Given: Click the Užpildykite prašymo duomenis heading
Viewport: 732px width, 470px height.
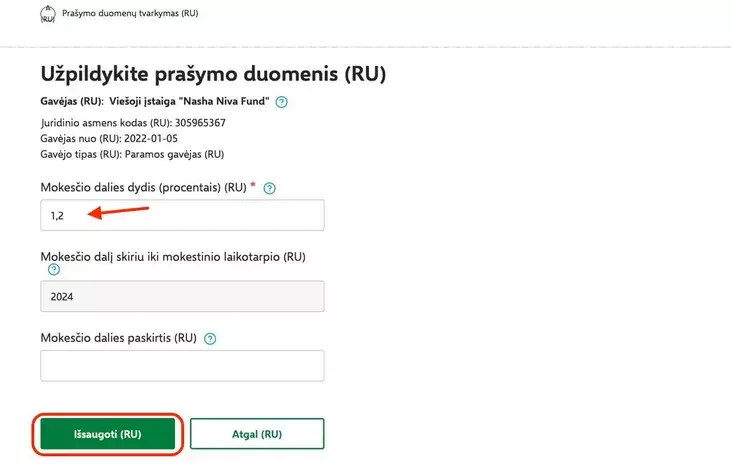Looking at the screenshot, I should pyautogui.click(x=213, y=74).
